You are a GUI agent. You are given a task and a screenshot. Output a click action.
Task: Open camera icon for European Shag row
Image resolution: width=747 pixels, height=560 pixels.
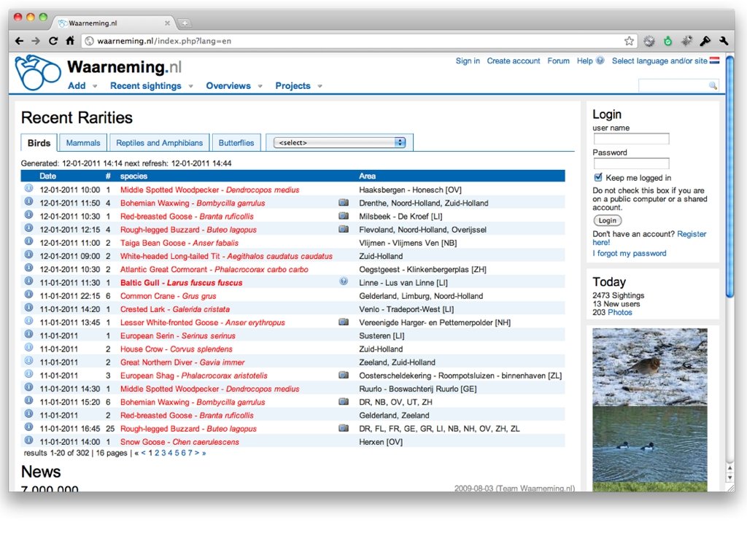(x=344, y=376)
